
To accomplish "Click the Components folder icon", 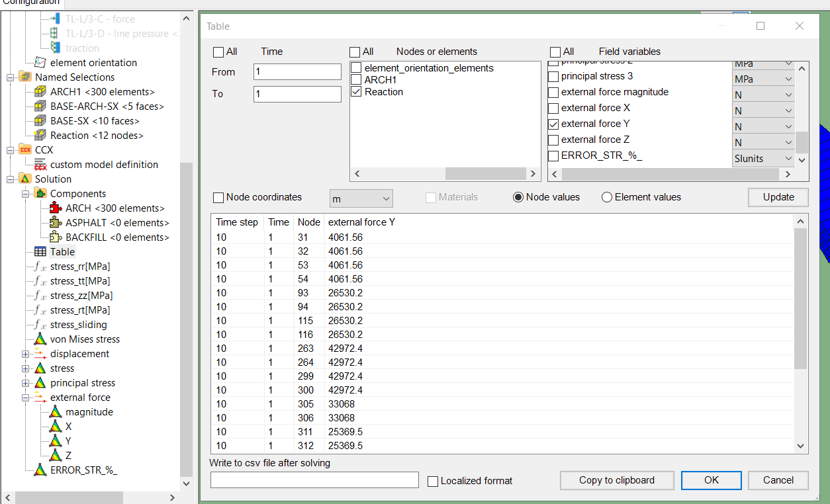I will (x=40, y=194).
